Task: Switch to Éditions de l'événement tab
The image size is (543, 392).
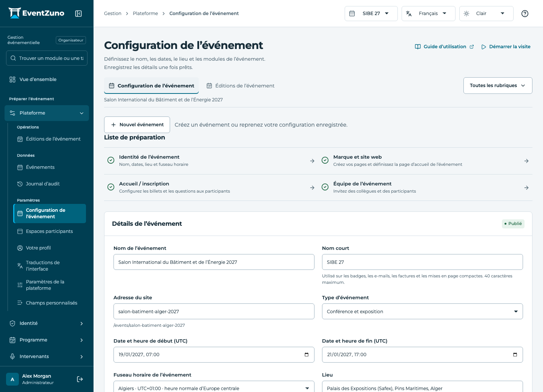Action: coord(241,86)
